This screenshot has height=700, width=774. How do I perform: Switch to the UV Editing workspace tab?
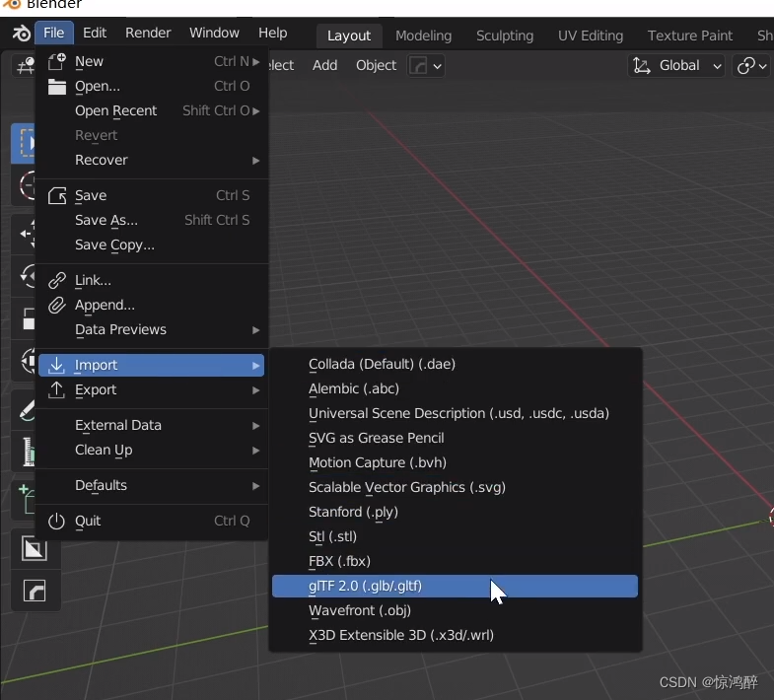click(591, 35)
